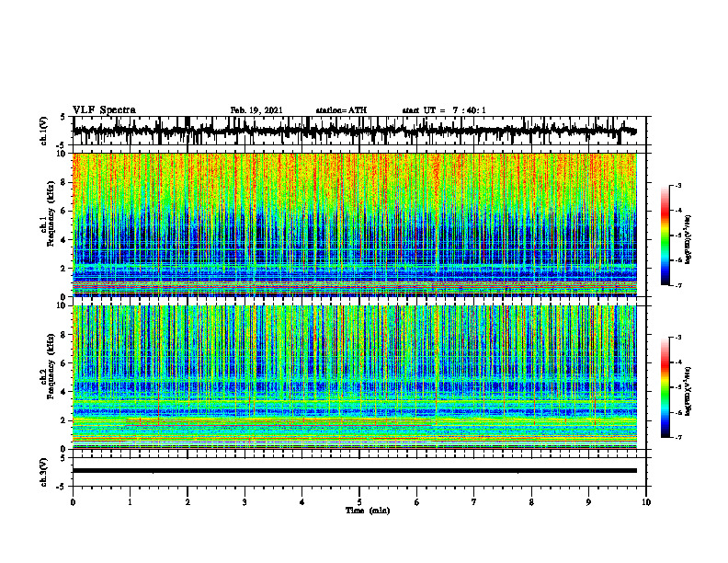Click the time axis tick label 6
This screenshot has height=563, width=728.
tap(417, 502)
